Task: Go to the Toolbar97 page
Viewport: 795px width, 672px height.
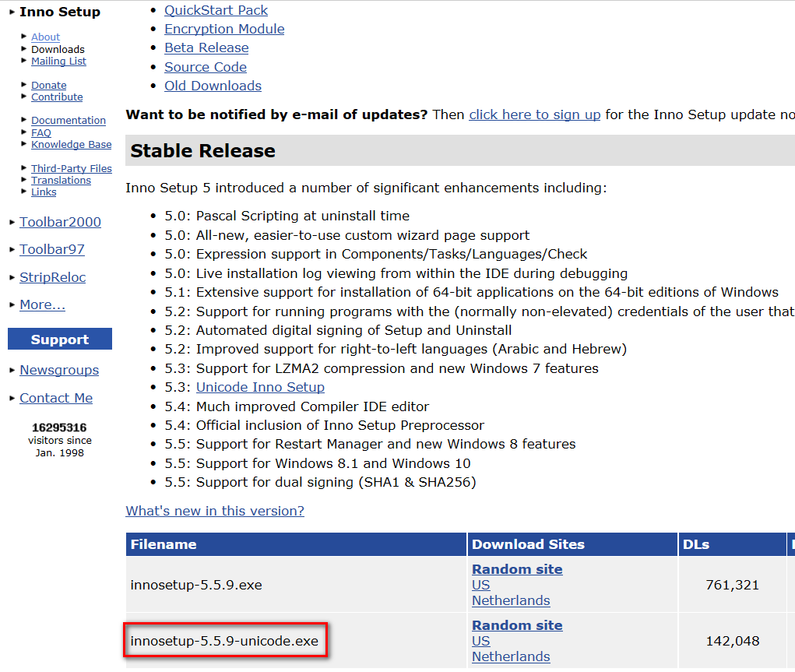Action: 51,249
